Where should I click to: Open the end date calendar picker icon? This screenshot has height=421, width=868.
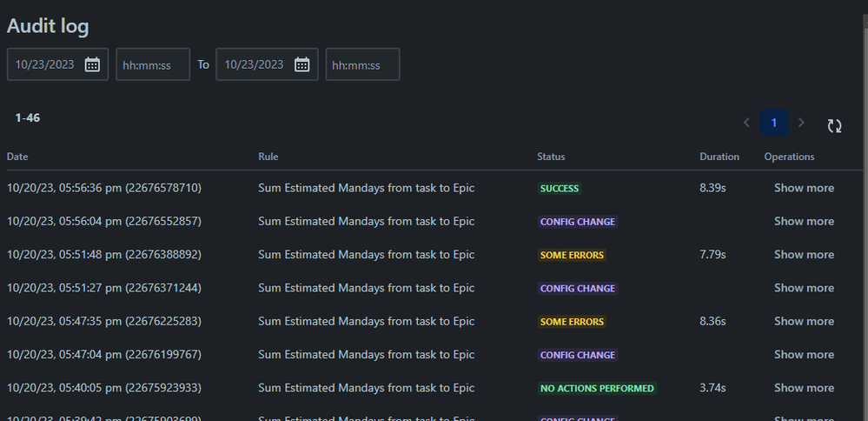(x=301, y=64)
